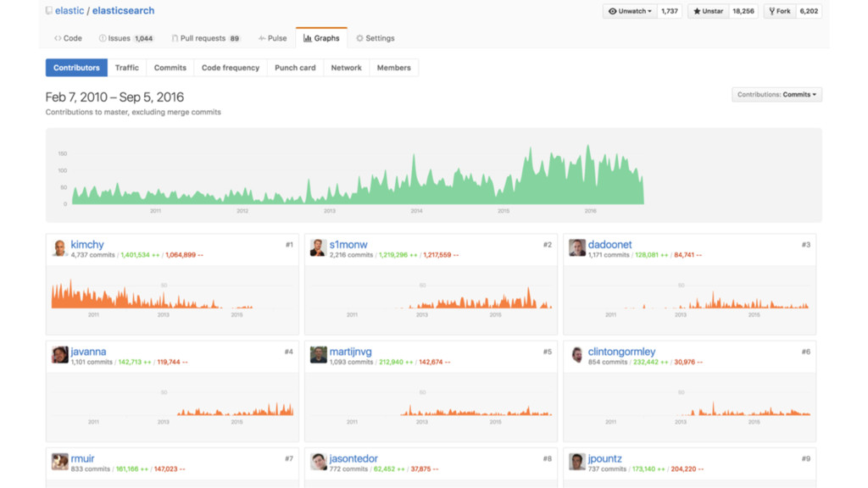Click martijnvg's avatar
This screenshot has height=488, width=868.
point(319,355)
